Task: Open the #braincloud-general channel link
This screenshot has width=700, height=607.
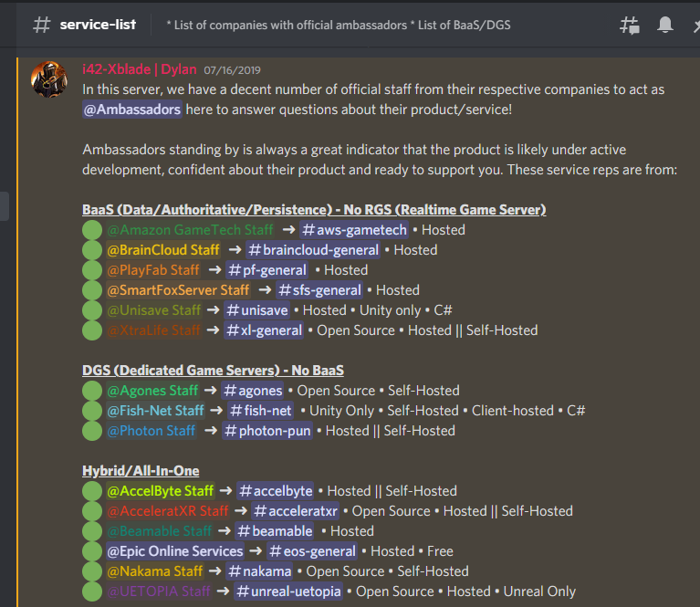Action: (x=313, y=250)
